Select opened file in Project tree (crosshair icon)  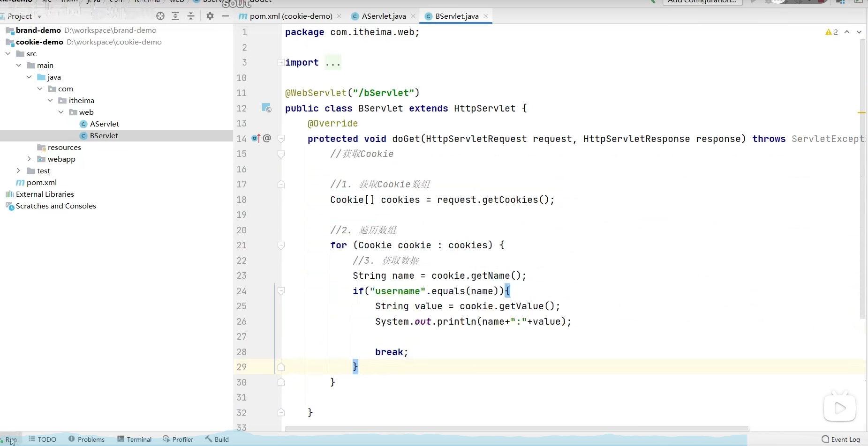160,16
